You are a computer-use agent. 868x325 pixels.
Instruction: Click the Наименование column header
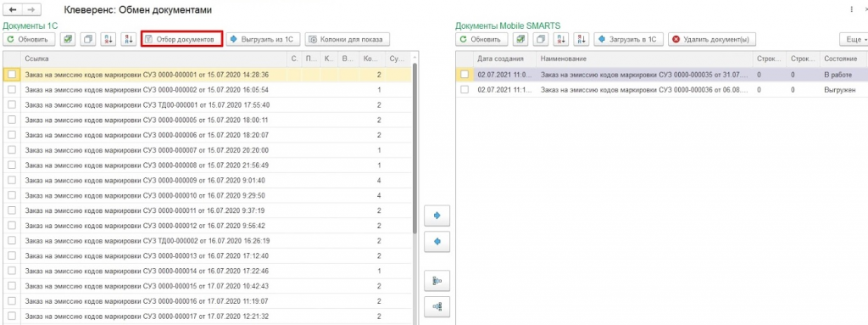click(x=644, y=59)
